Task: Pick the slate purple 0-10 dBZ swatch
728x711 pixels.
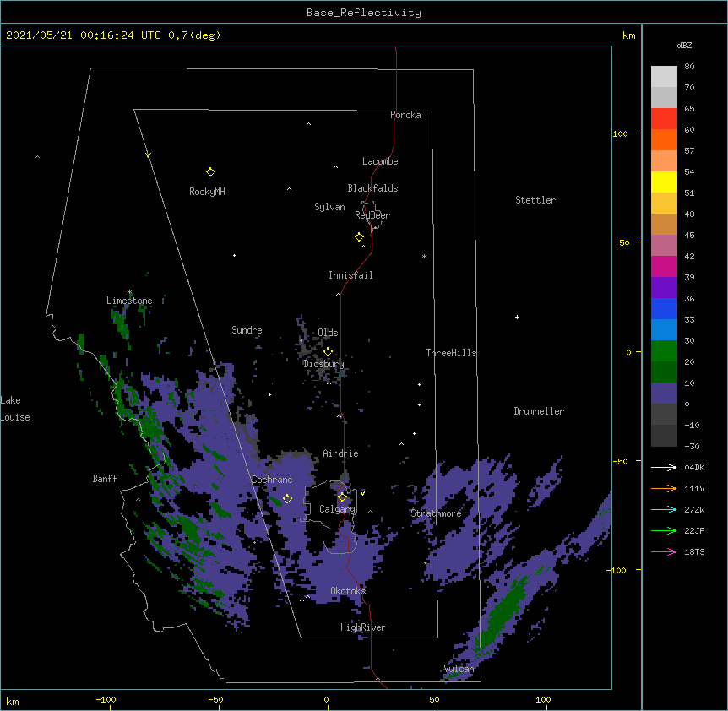Action: coord(664,393)
